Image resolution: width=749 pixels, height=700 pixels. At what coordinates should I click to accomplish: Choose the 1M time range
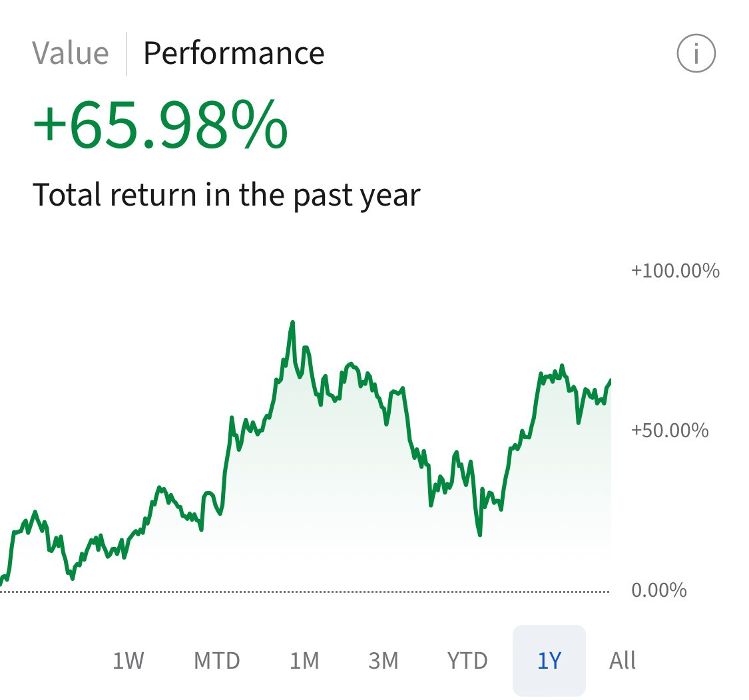click(304, 661)
